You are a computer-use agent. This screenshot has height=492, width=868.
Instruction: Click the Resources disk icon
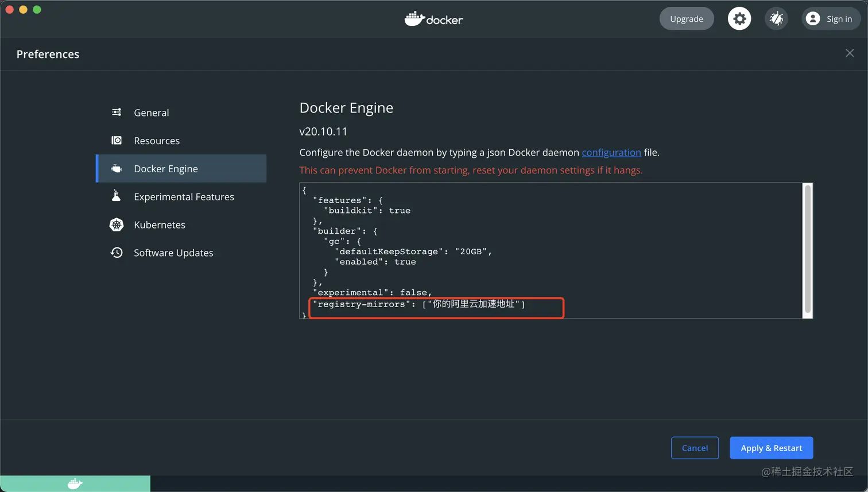[x=117, y=141]
